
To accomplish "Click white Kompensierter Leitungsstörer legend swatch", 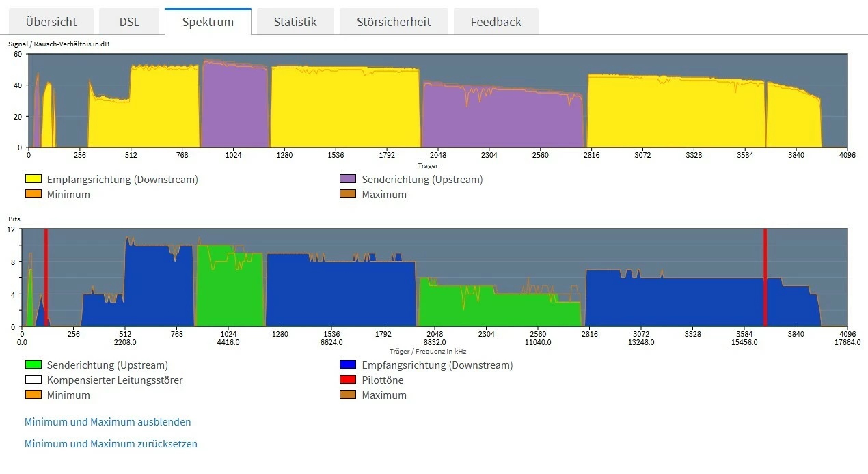I will pyautogui.click(x=33, y=380).
